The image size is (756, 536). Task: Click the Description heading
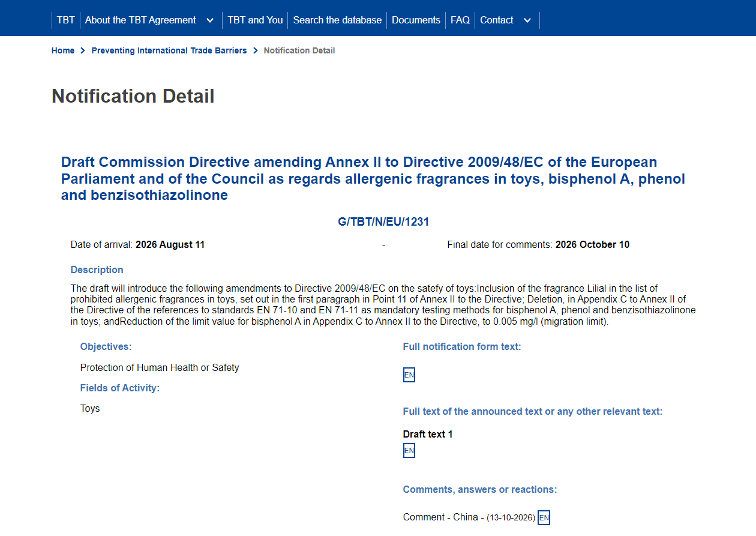coord(97,270)
